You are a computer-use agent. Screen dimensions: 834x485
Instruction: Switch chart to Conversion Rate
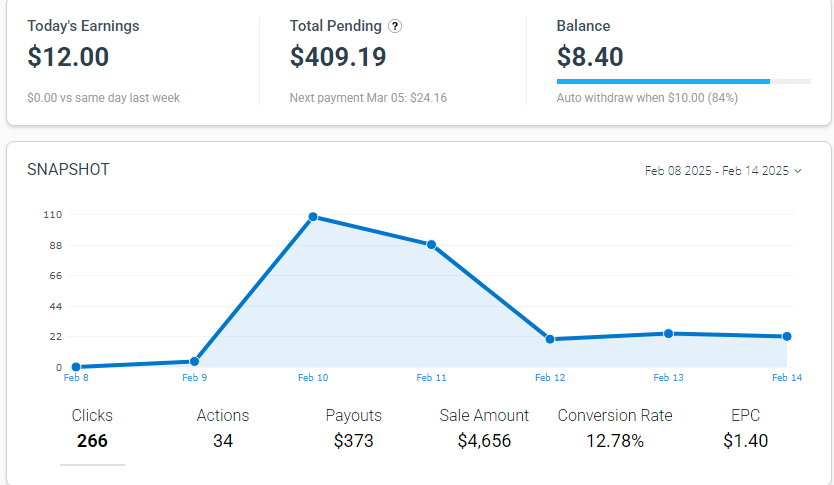[x=615, y=428]
